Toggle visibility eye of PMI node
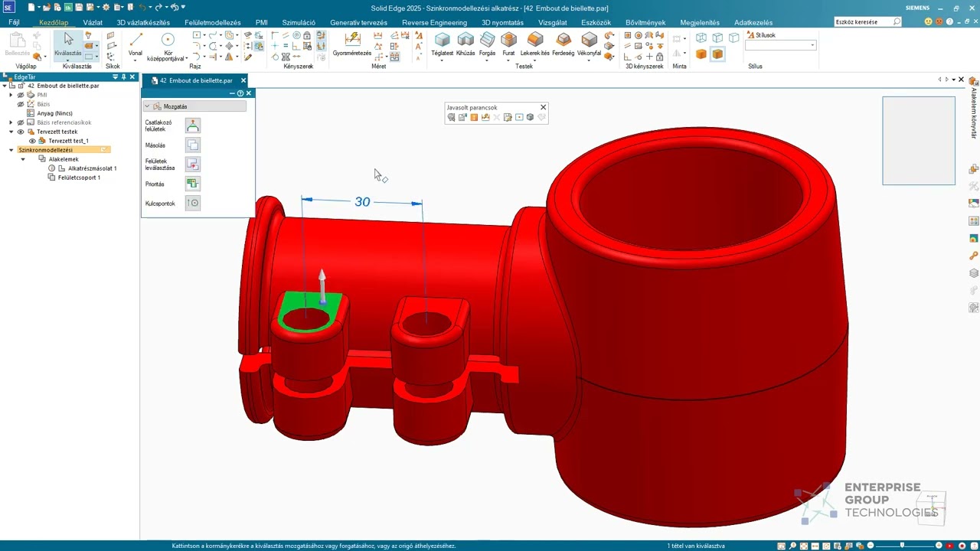 (x=21, y=95)
